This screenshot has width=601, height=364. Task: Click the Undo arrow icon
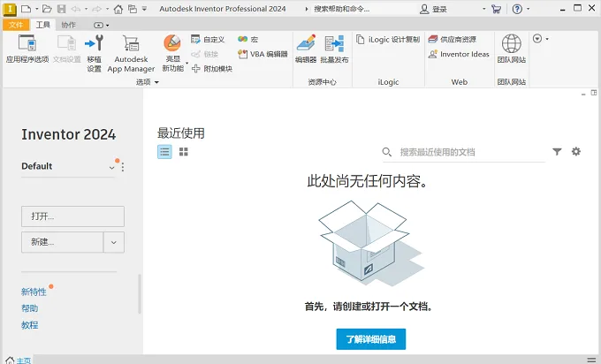click(75, 9)
